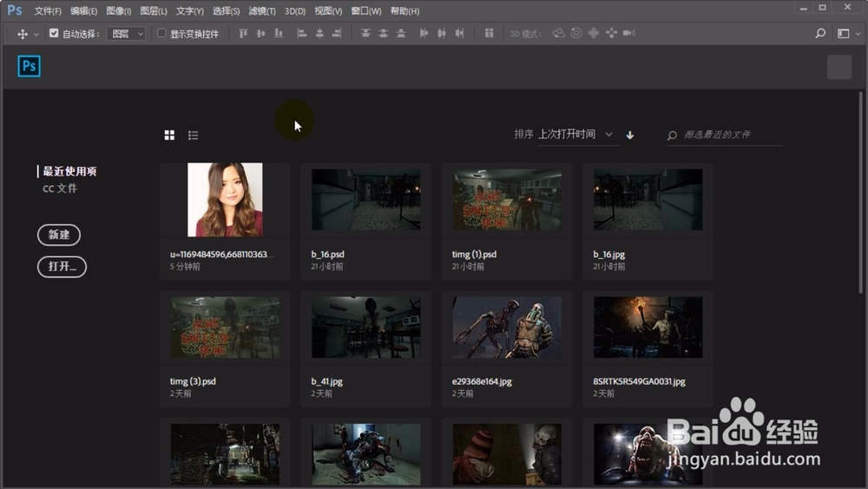Open the Move tool preset chevron
Image resolution: width=868 pixels, height=489 pixels.
click(36, 35)
